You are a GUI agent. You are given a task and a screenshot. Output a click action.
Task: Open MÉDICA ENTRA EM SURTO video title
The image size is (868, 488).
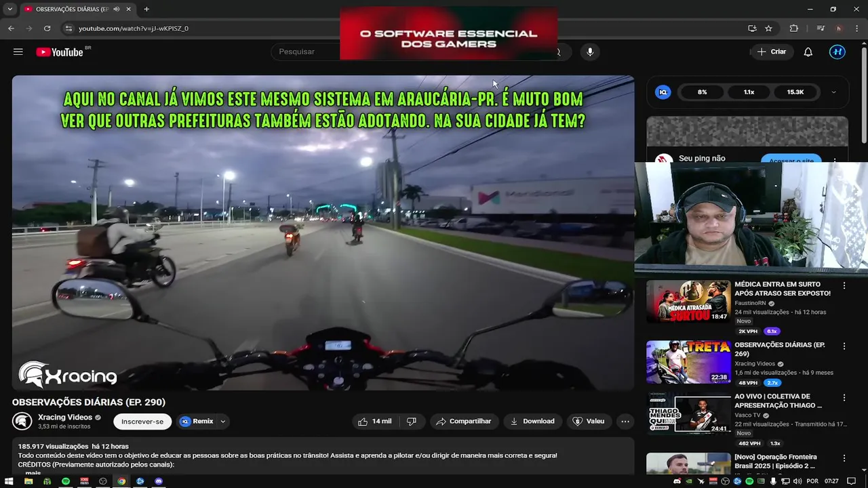(783, 289)
